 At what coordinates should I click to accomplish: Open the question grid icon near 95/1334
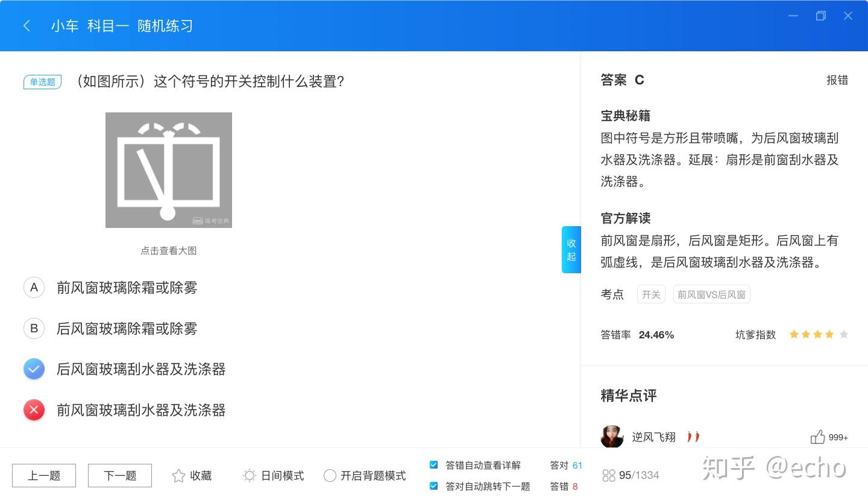[x=609, y=475]
